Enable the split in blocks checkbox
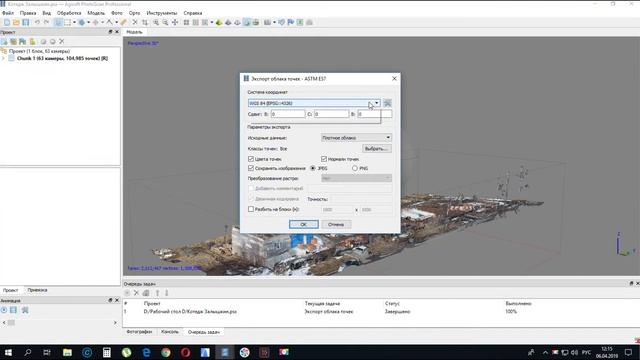This screenshot has width=640, height=360. [251, 209]
